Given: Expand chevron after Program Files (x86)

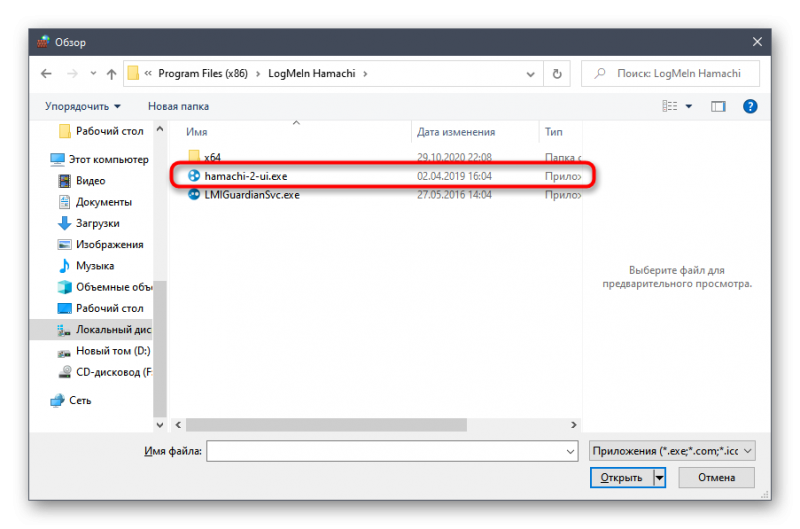Looking at the screenshot, I should pyautogui.click(x=258, y=74).
